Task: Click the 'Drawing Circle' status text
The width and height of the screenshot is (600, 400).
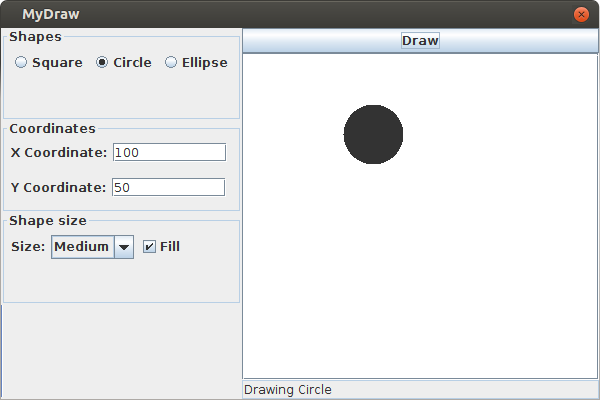Action: tap(288, 390)
